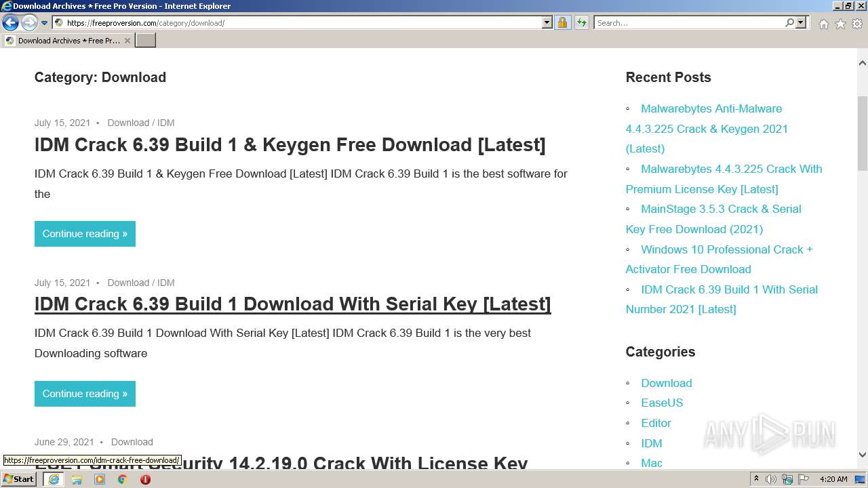This screenshot has width=868, height=488.
Task: Go back using the browser Back arrow
Action: coord(10,23)
